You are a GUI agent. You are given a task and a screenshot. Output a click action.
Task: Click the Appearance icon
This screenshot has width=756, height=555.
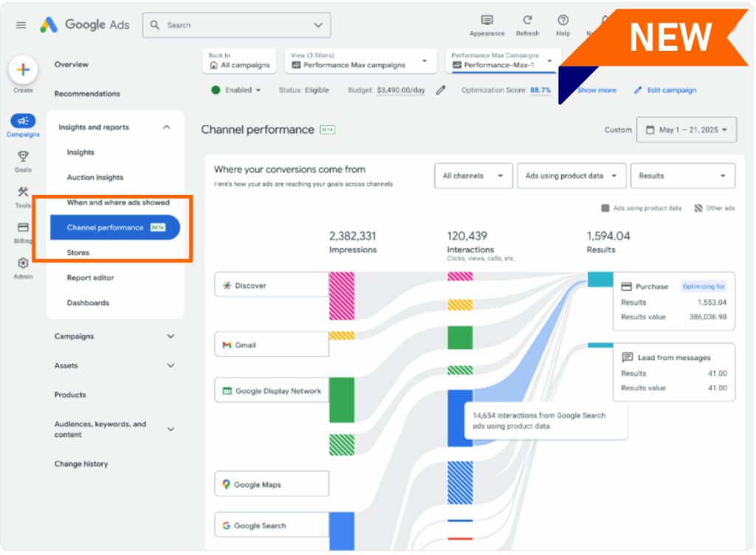[x=487, y=20]
